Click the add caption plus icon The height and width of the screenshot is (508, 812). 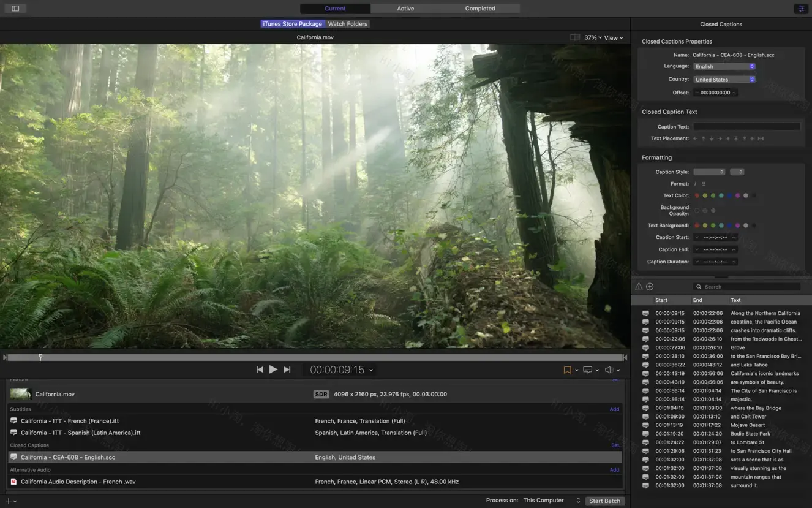[x=648, y=286]
